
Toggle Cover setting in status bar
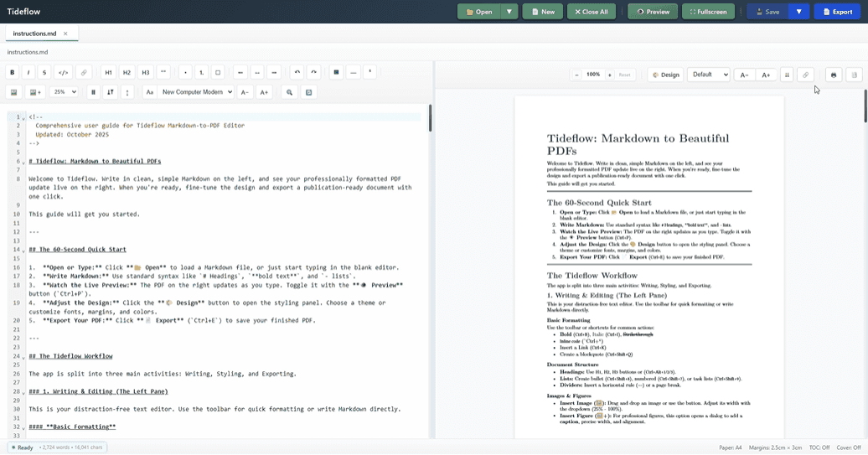[x=849, y=447]
